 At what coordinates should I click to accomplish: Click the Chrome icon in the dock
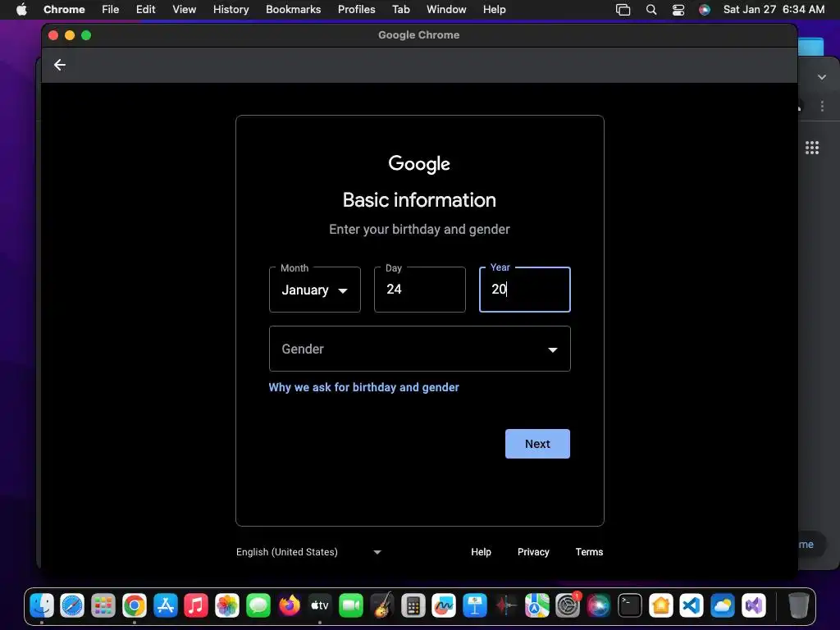[135, 606]
